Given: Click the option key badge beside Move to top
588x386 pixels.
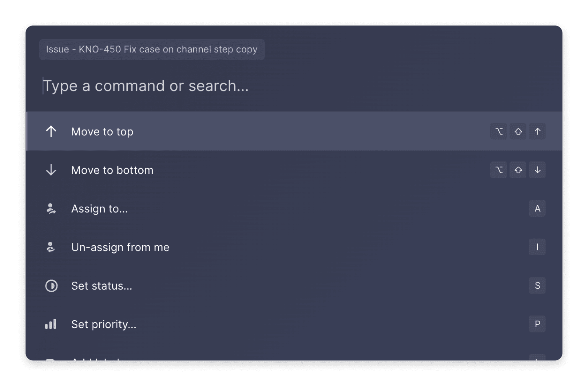Looking at the screenshot, I should click(499, 131).
